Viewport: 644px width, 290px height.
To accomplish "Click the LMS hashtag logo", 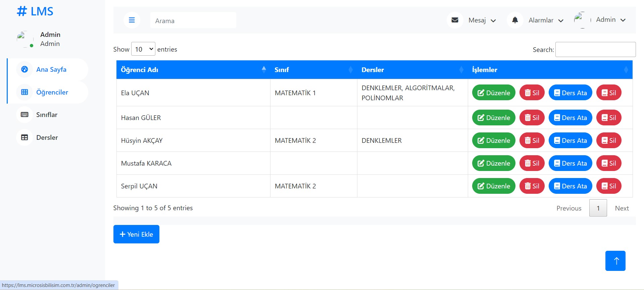I will coord(35,11).
